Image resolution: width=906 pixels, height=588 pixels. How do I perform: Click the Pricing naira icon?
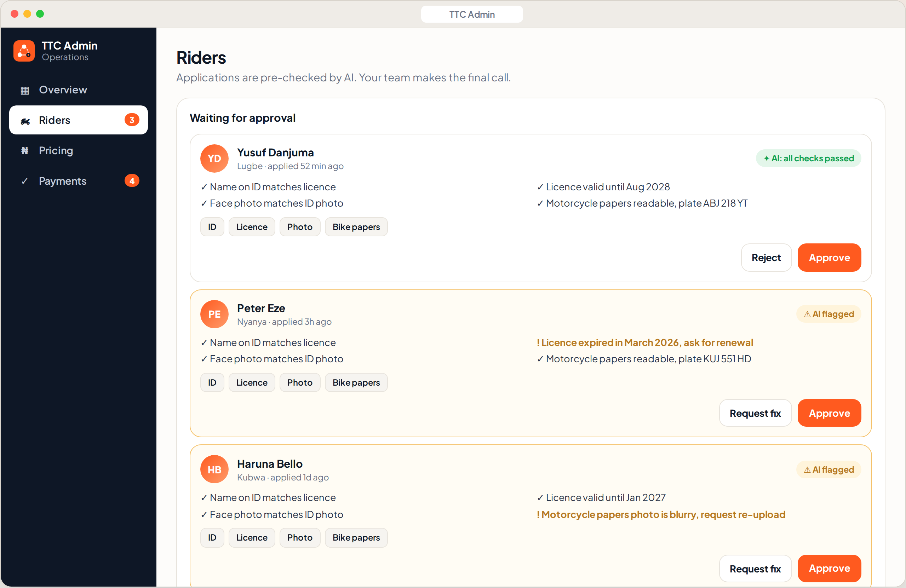pyautogui.click(x=25, y=151)
